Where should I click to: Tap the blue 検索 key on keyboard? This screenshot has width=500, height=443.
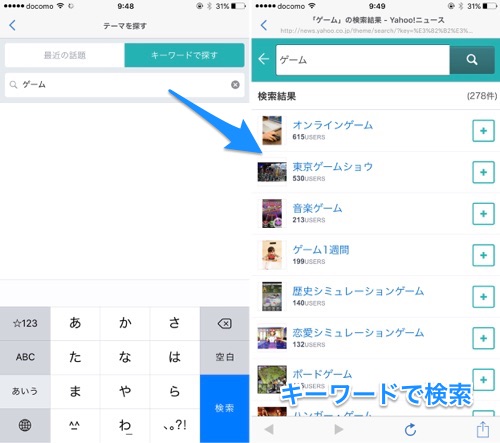(x=225, y=408)
